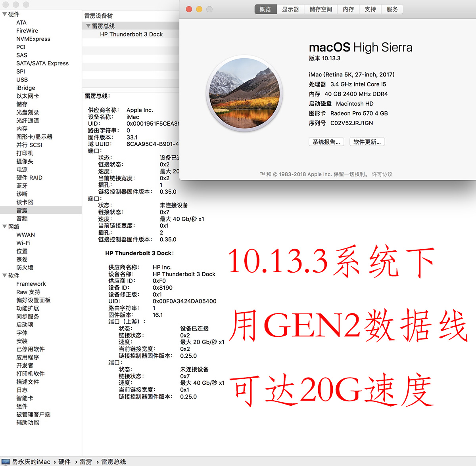Select SPI in the sidebar

click(x=21, y=72)
